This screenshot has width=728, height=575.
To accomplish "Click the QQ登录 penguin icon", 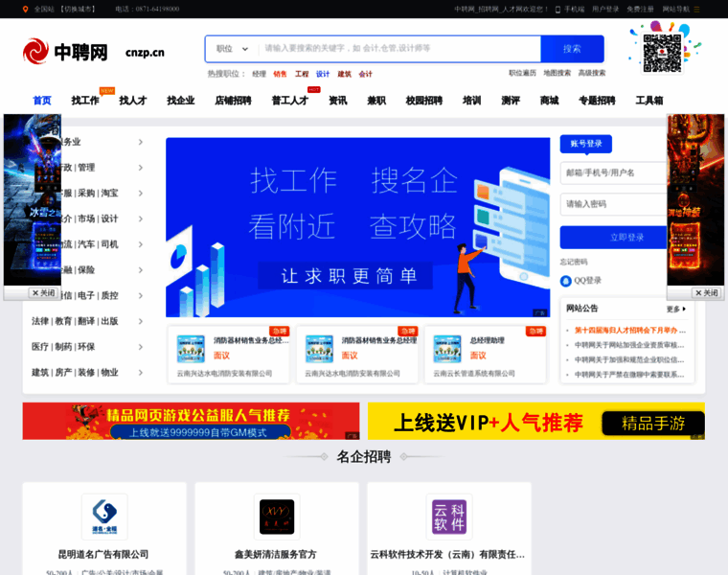I will 565,281.
